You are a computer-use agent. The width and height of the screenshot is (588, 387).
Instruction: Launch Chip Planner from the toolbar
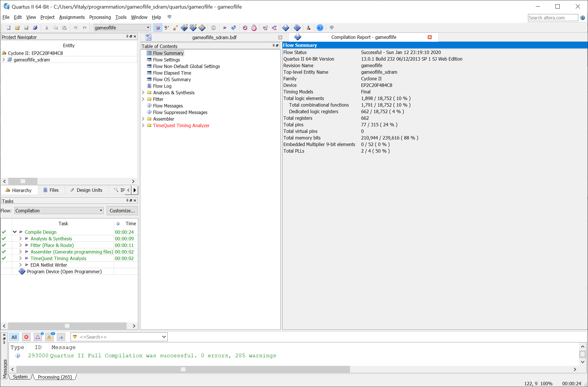point(202,28)
